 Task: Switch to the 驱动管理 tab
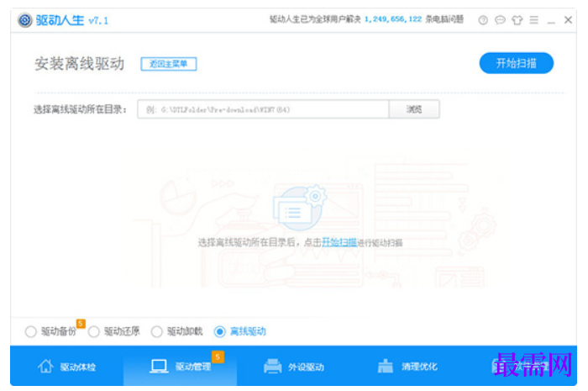click(180, 366)
